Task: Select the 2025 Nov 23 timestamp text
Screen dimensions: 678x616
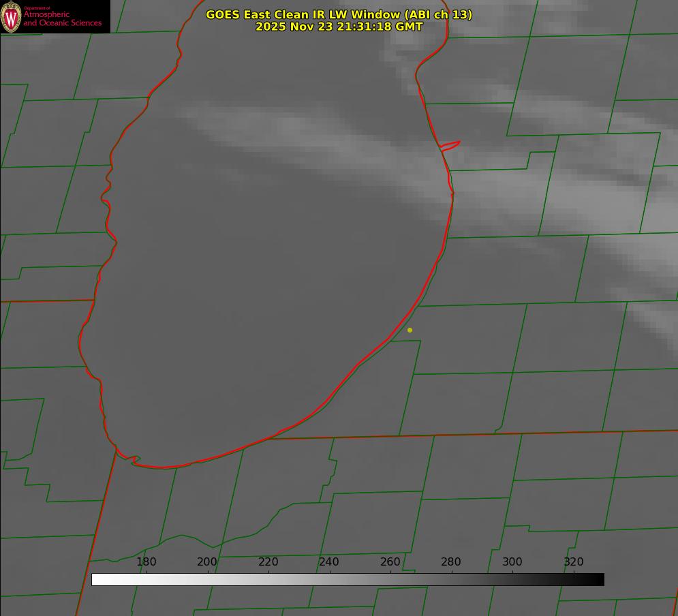Action: pyautogui.click(x=339, y=27)
